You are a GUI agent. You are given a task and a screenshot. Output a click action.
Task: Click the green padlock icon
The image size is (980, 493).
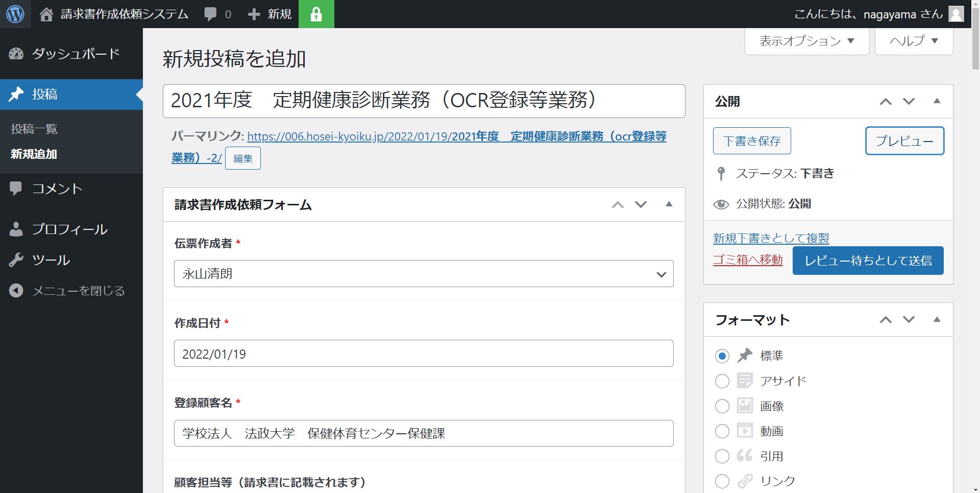(316, 14)
